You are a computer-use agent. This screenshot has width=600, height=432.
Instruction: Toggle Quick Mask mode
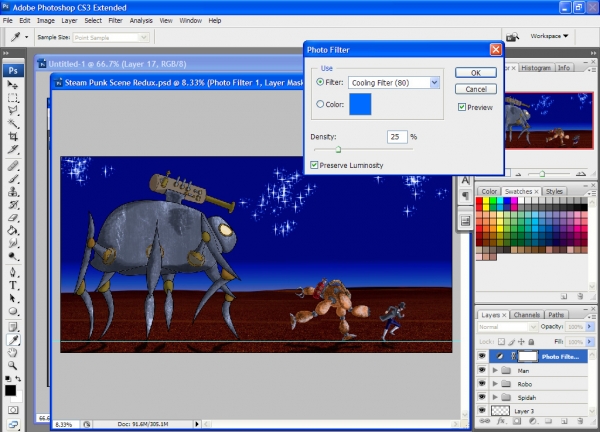[13, 410]
